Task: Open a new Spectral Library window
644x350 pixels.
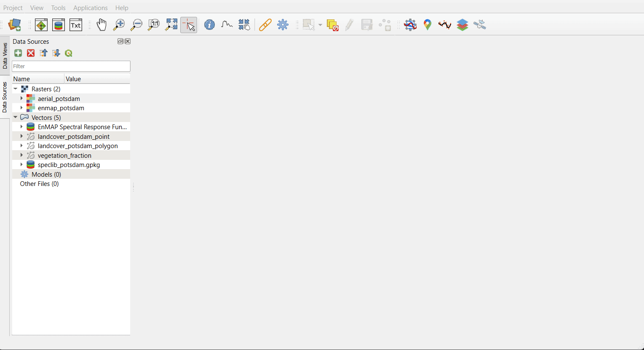Action: [x=59, y=25]
